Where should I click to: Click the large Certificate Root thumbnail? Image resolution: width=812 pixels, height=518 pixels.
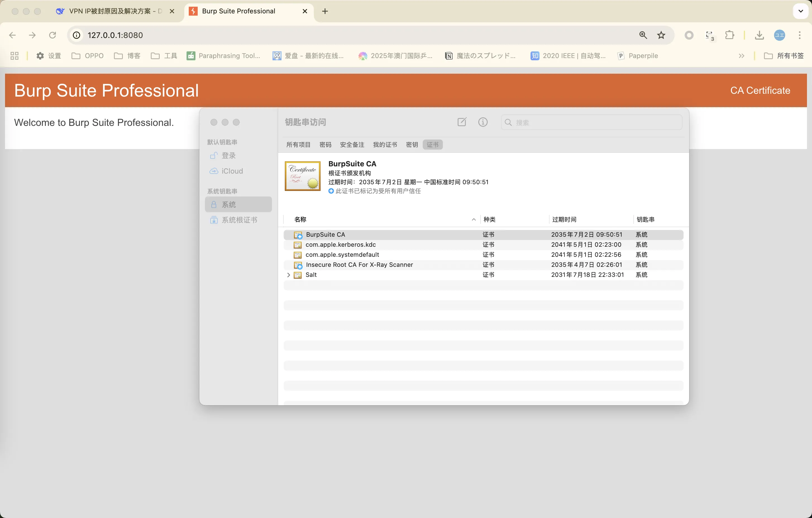[x=302, y=176]
